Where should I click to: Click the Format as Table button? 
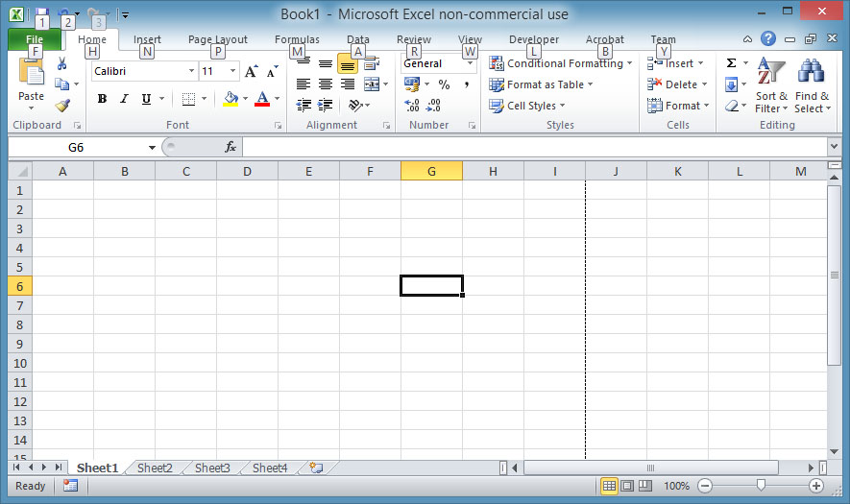pyautogui.click(x=541, y=84)
